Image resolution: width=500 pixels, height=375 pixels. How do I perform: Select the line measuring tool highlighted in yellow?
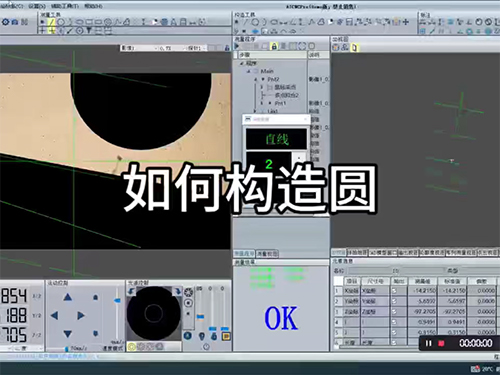[51, 22]
